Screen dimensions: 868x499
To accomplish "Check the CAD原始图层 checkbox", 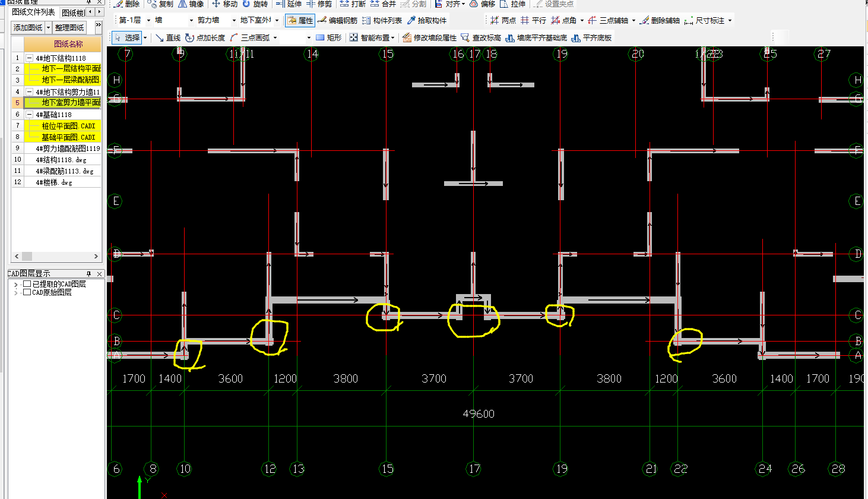I will click(x=27, y=292).
